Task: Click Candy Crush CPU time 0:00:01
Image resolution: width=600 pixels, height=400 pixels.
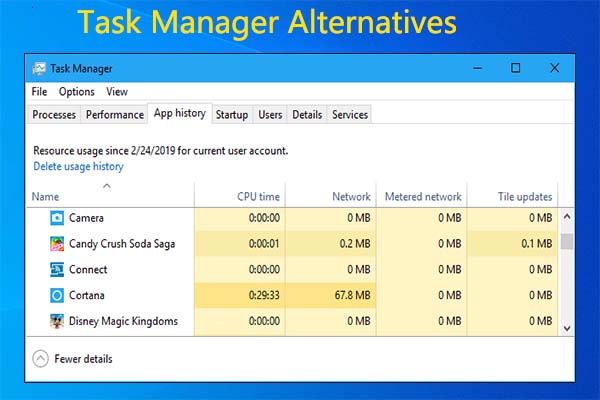Action: [x=264, y=244]
